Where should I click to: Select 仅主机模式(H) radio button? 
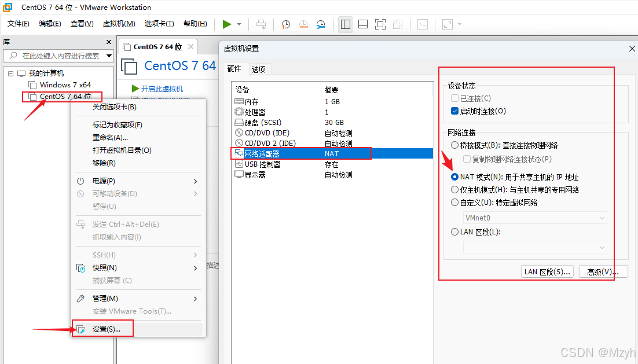455,190
